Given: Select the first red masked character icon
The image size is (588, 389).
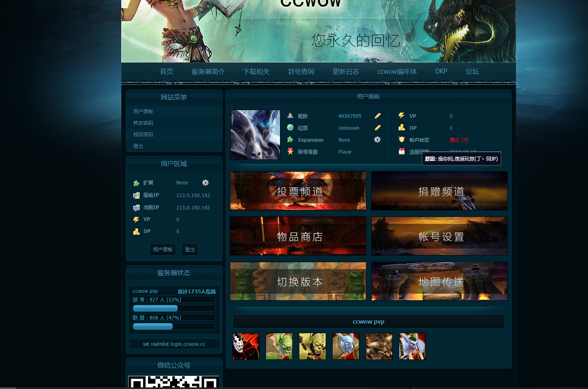Looking at the screenshot, I should 246,346.
